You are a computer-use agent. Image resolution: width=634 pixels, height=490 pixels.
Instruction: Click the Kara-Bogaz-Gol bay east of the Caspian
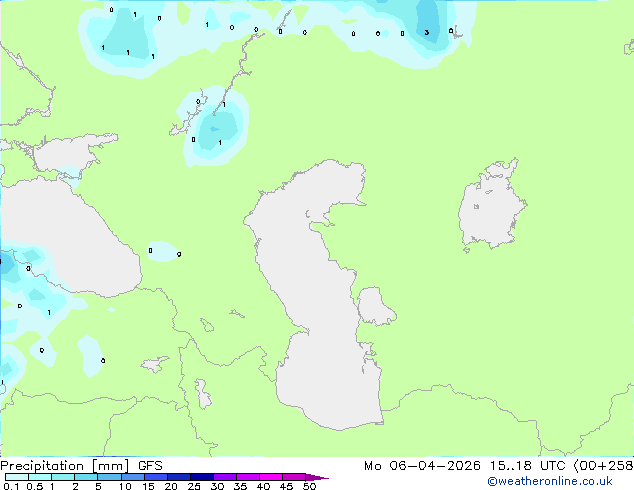pos(376,306)
